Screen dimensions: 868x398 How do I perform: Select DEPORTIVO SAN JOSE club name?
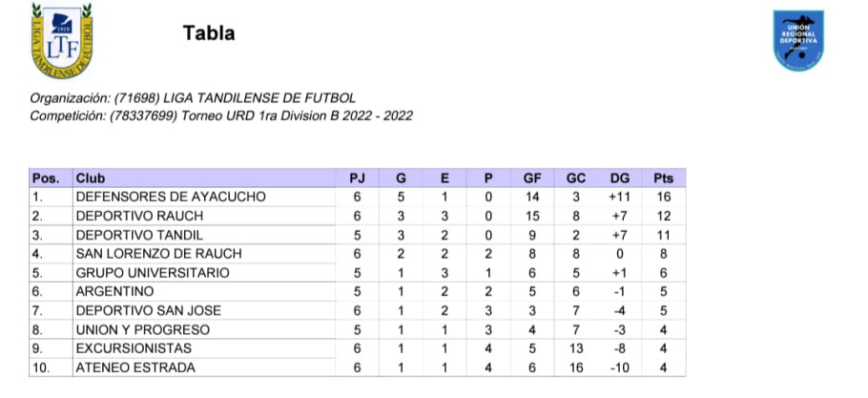click(149, 310)
